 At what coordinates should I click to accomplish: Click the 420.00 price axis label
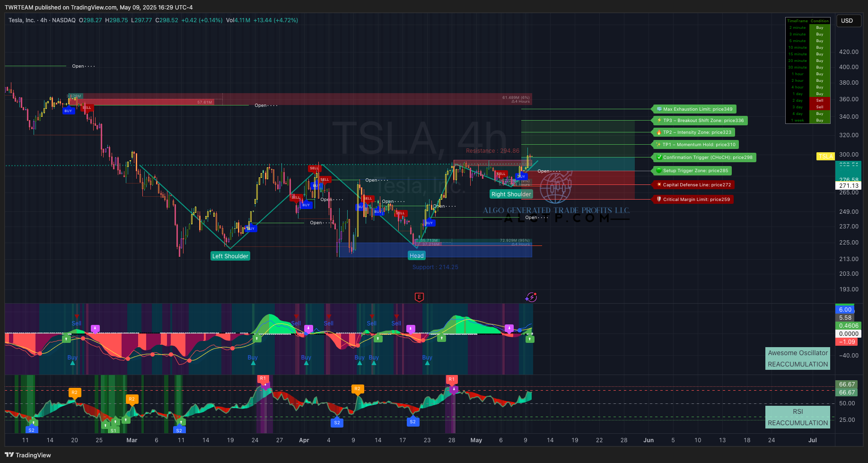click(x=849, y=52)
